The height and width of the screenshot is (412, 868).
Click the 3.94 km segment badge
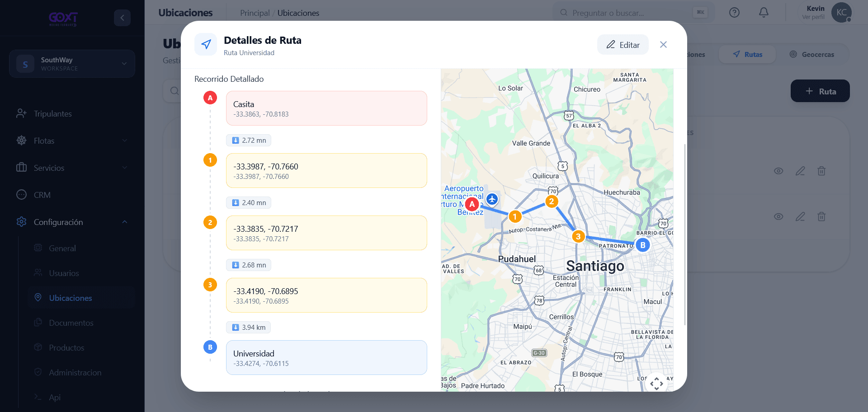tap(248, 328)
